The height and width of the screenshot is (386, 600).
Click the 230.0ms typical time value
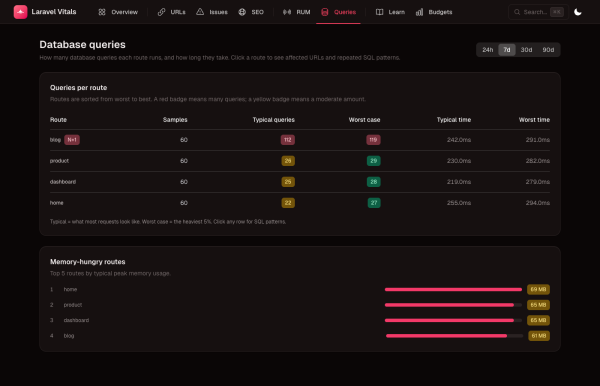[459, 161]
